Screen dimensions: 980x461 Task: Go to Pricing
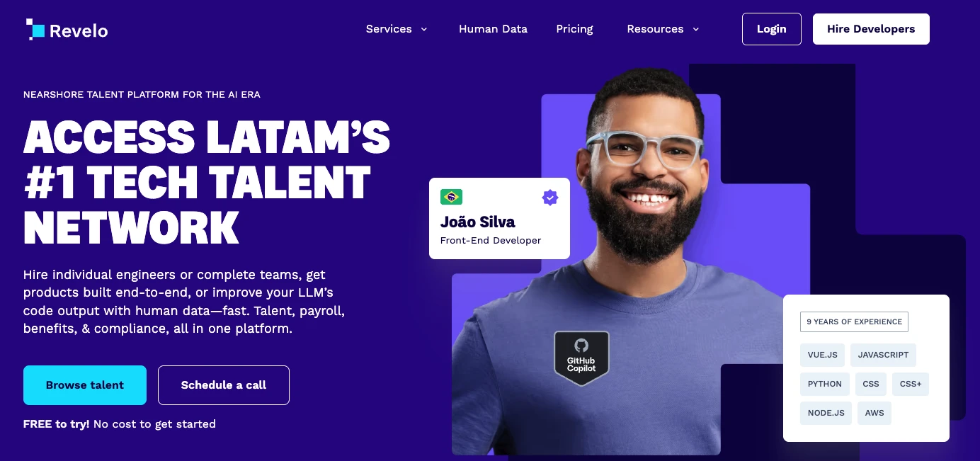click(x=574, y=29)
